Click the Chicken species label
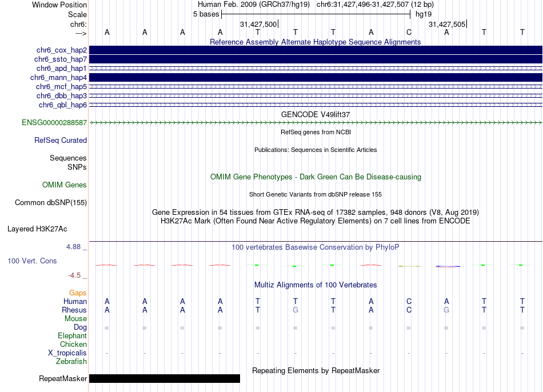 point(73,344)
